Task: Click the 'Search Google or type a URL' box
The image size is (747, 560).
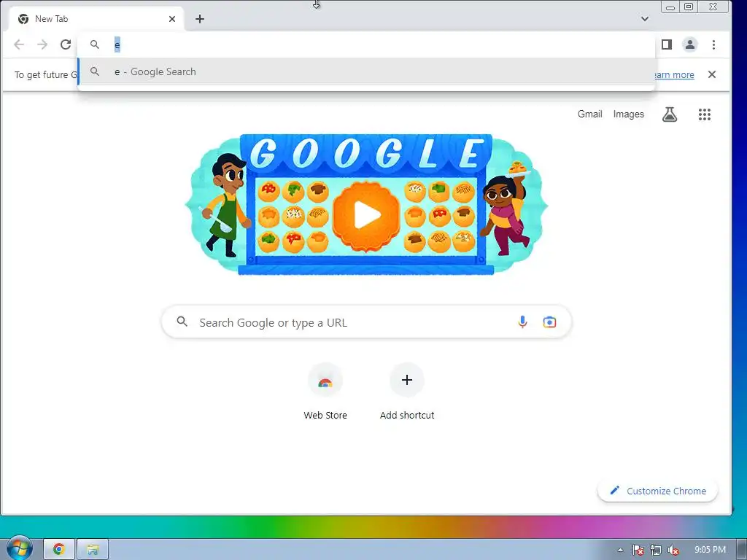Action: click(366, 322)
